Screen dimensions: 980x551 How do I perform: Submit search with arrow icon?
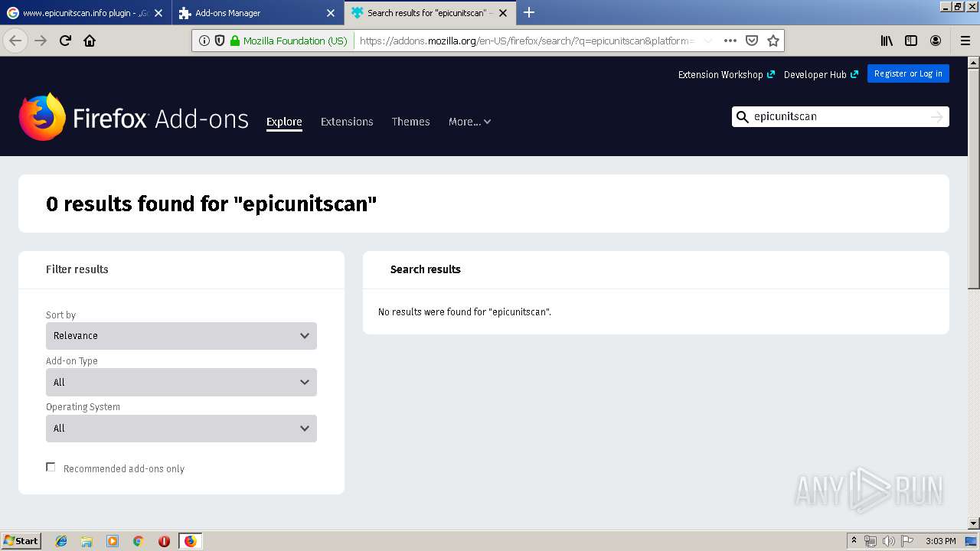(936, 116)
